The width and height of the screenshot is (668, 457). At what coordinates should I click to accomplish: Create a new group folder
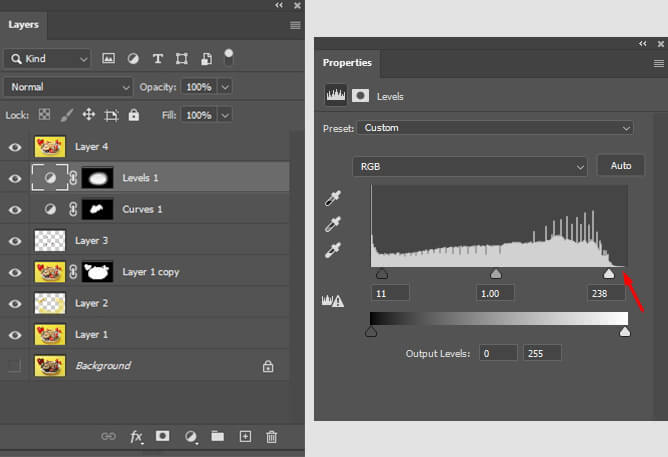[218, 436]
